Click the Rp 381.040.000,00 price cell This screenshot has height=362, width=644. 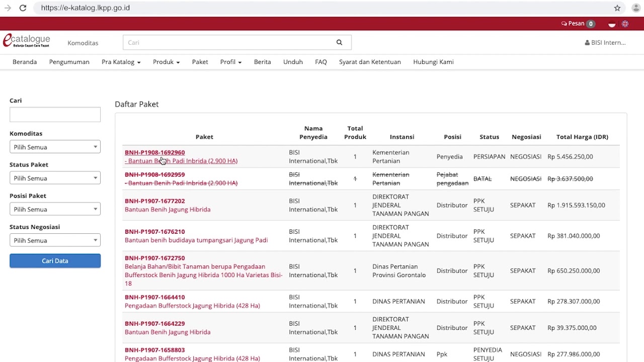(x=574, y=236)
